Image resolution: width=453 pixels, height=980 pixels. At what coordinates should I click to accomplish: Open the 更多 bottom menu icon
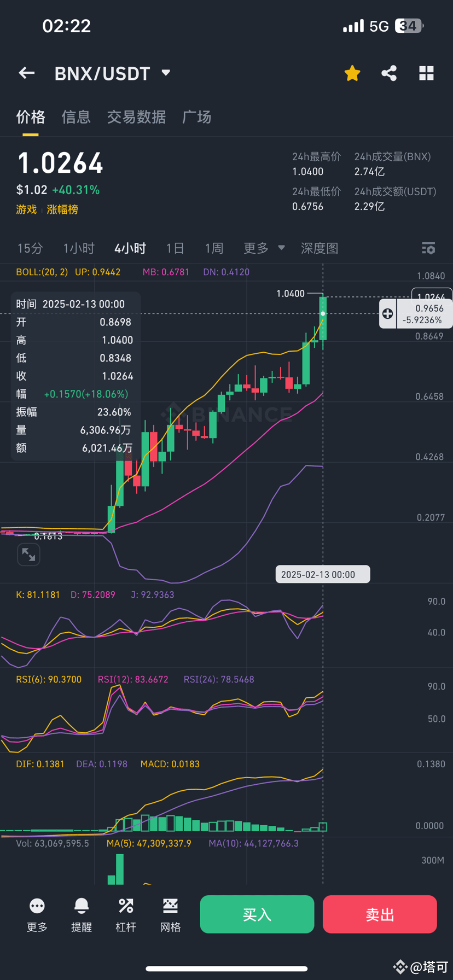[37, 915]
